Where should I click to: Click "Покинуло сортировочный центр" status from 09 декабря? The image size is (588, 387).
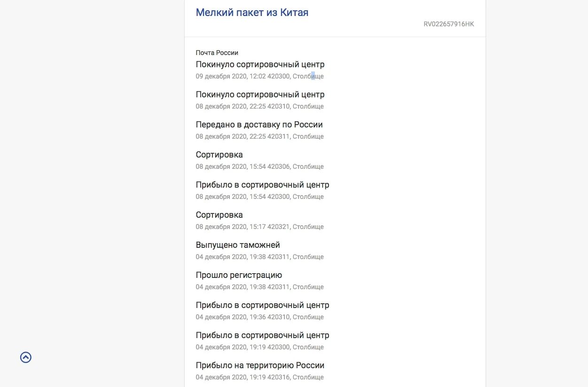tap(260, 64)
